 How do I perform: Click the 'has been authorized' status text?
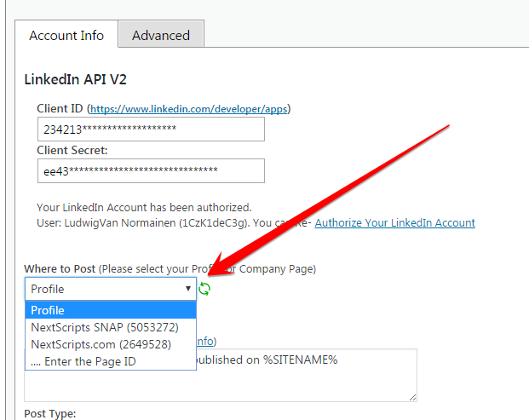click(x=144, y=208)
